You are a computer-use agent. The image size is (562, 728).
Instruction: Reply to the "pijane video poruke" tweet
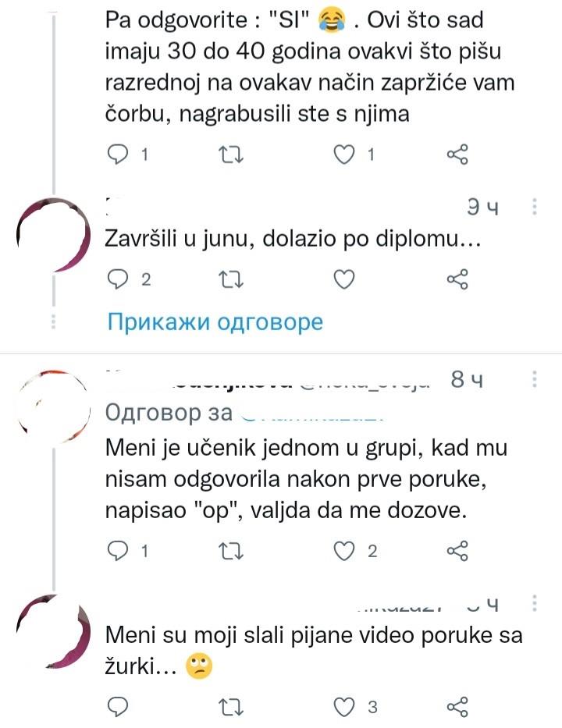(x=116, y=707)
